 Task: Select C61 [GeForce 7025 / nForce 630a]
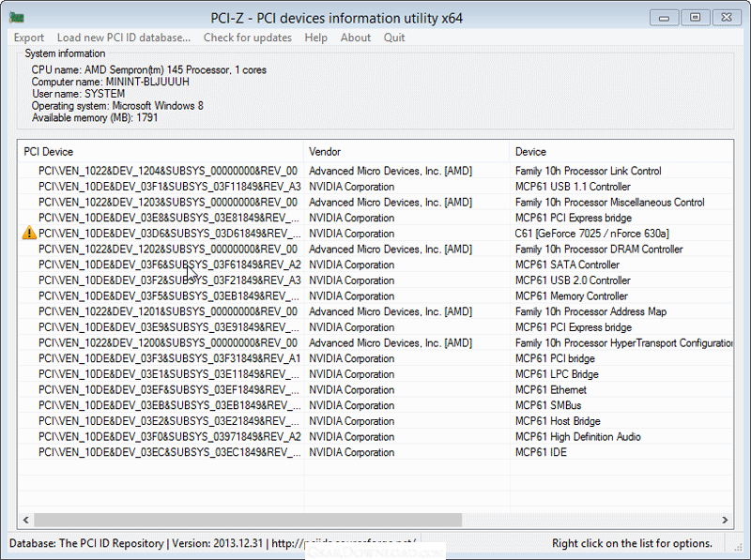point(592,234)
